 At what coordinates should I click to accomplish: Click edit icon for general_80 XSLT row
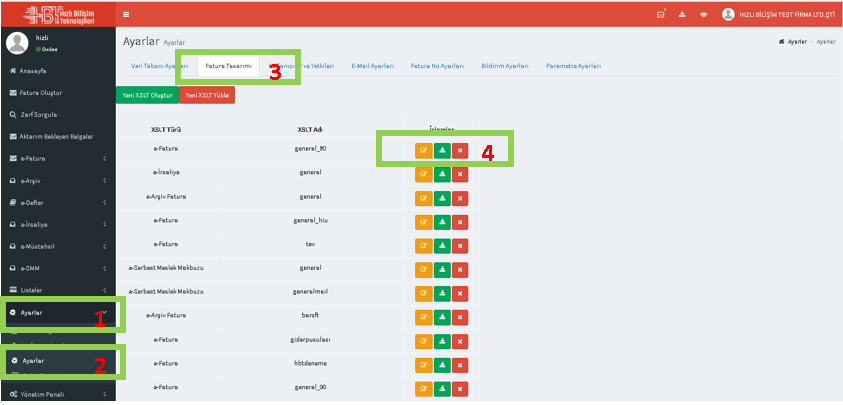423,151
